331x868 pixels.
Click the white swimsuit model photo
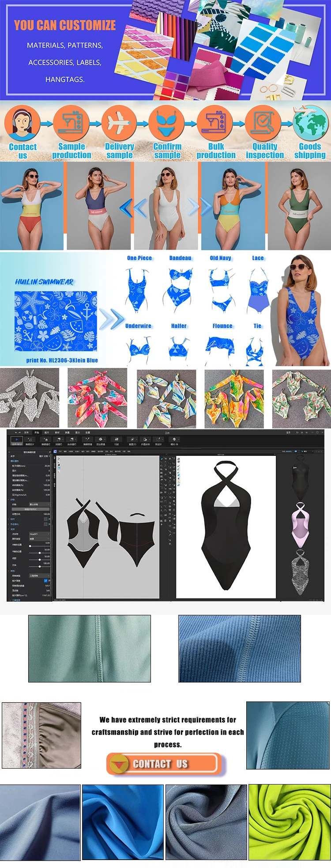pyautogui.click(x=166, y=206)
